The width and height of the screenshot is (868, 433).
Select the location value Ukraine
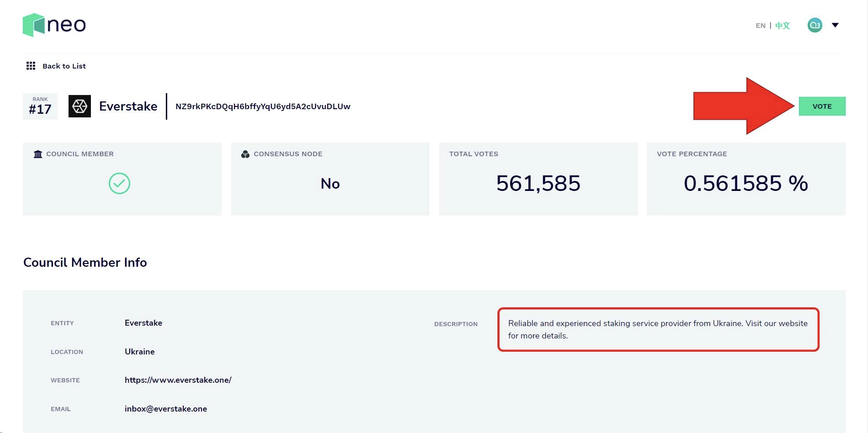[140, 352]
